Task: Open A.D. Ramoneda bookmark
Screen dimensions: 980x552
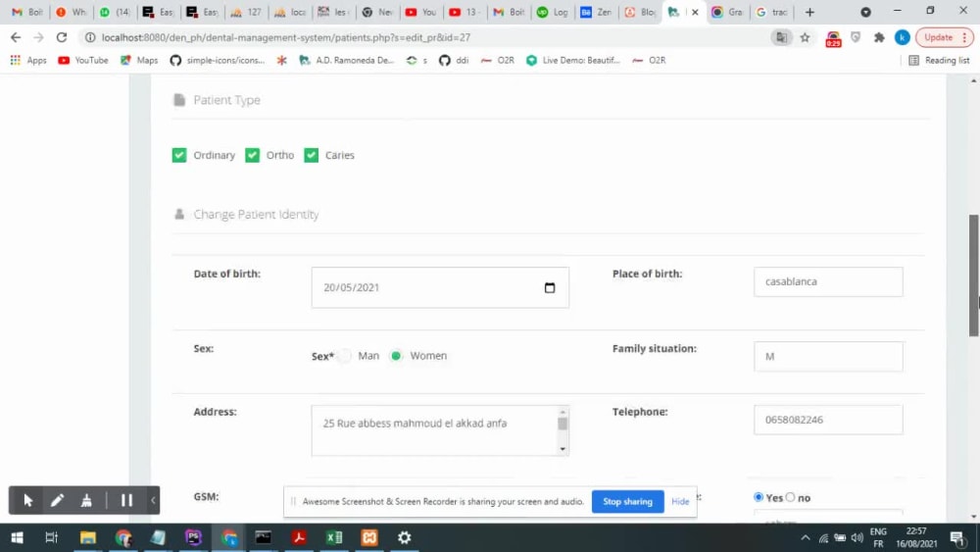Action: [346, 60]
